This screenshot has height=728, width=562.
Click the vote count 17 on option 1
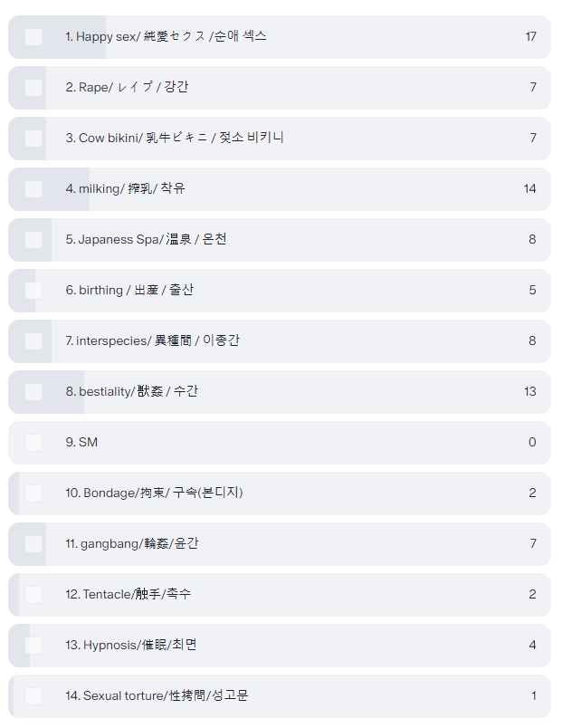point(530,37)
